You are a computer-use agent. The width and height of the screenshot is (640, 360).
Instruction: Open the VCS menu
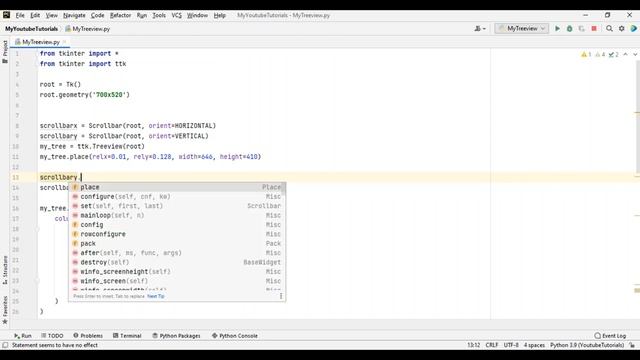tap(176, 15)
